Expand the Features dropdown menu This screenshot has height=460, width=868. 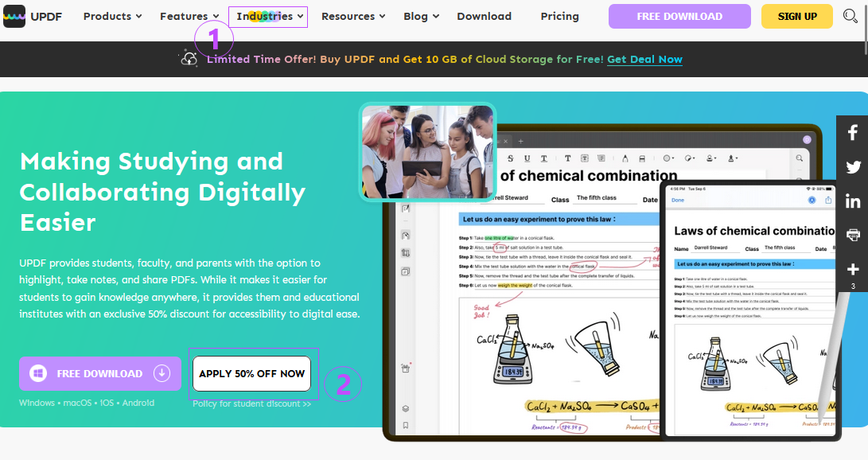[x=189, y=17]
